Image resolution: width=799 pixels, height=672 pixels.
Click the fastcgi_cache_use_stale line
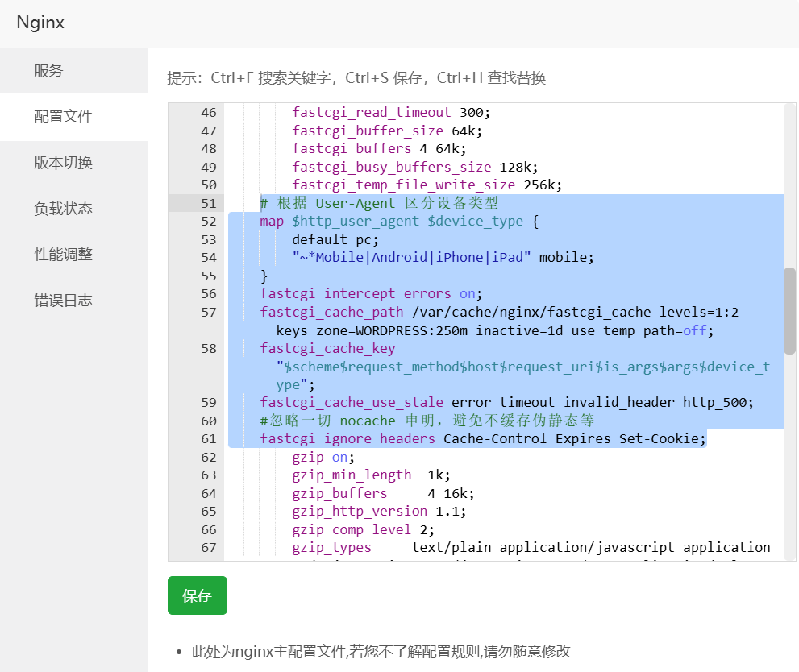(x=352, y=403)
